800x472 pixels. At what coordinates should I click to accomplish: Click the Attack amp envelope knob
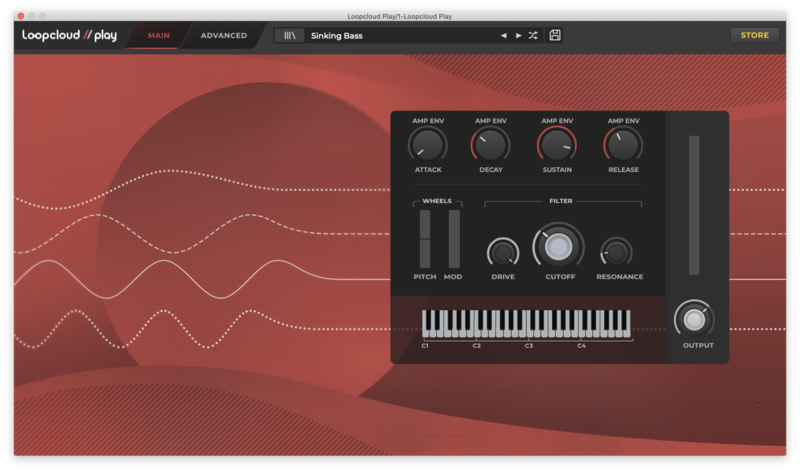coord(427,146)
